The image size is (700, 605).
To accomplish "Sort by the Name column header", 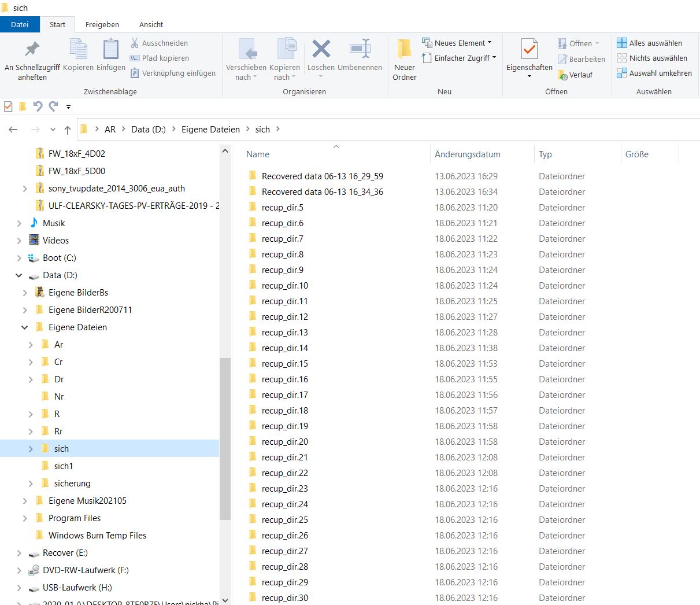I will pos(258,154).
